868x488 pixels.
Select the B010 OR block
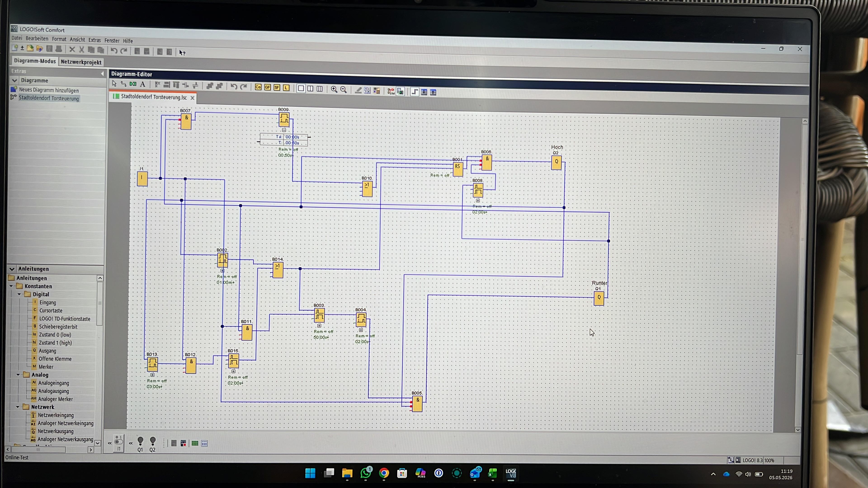click(x=367, y=189)
